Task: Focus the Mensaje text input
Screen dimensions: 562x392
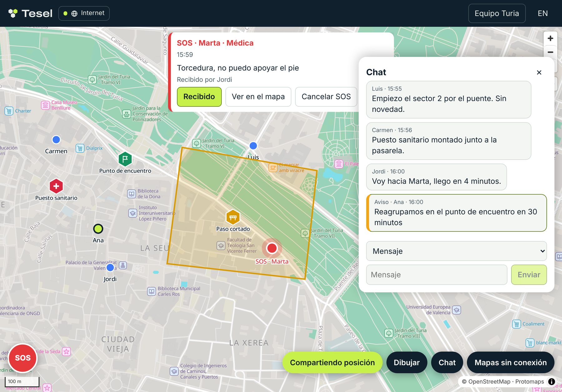Action: pos(436,275)
